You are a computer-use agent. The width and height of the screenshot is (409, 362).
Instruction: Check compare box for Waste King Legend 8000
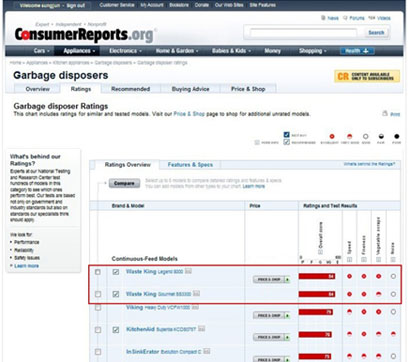[98, 272]
